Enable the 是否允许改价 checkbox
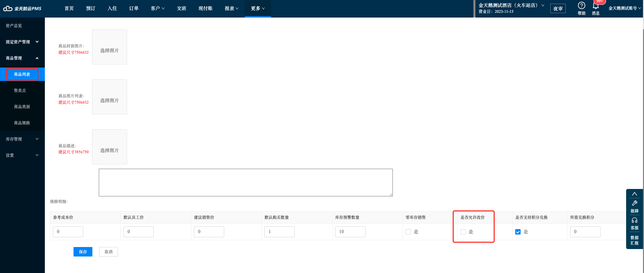This screenshot has width=644, height=273. [463, 232]
